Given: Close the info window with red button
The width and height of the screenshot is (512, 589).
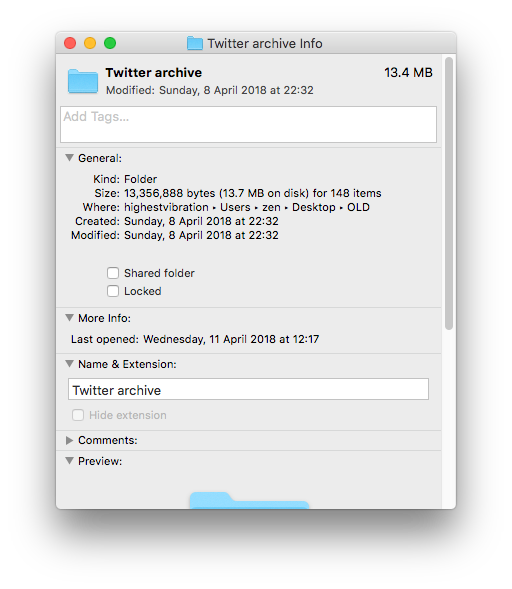Looking at the screenshot, I should [70, 43].
